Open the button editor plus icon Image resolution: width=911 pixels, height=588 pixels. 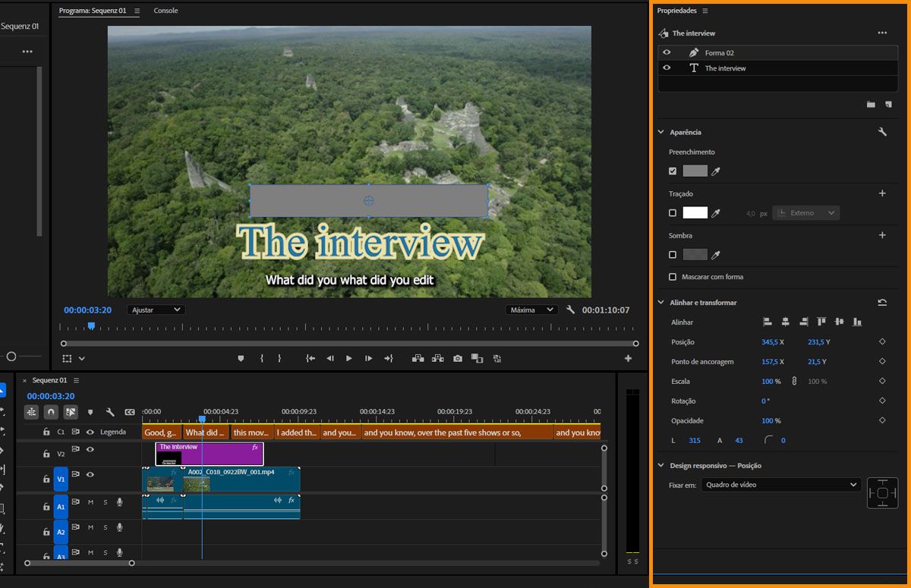click(x=628, y=358)
